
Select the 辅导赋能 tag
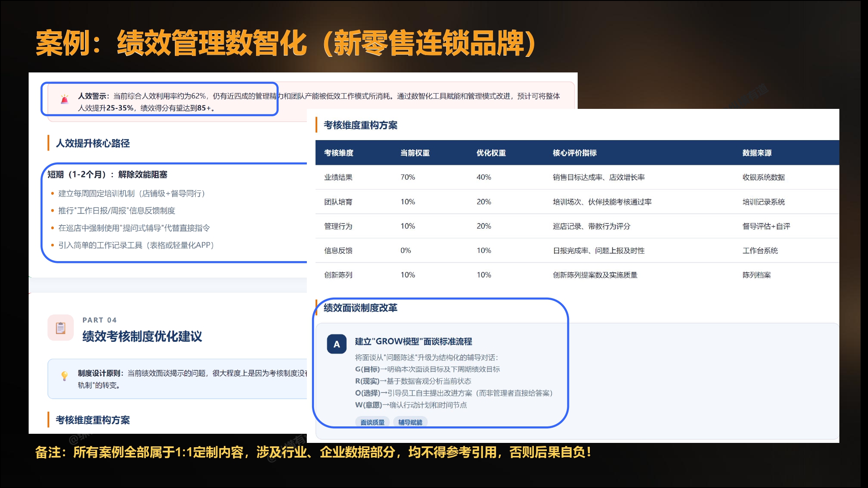(x=410, y=422)
